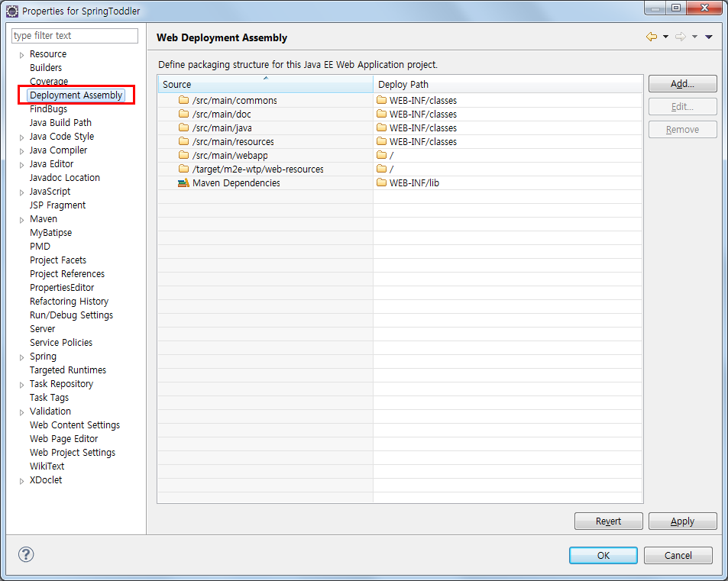
Task: Select PropertiesEditor in the tree
Action: point(62,287)
